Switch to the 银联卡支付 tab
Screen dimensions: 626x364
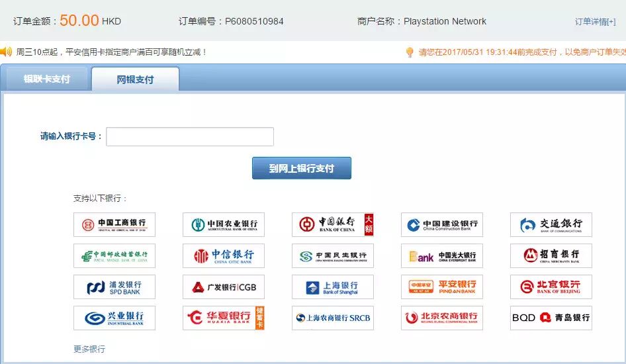(47, 79)
